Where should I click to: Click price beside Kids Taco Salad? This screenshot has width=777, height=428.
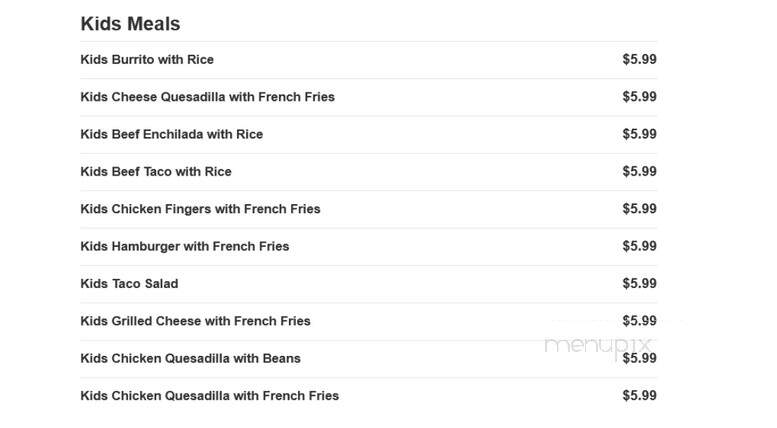pyautogui.click(x=639, y=283)
